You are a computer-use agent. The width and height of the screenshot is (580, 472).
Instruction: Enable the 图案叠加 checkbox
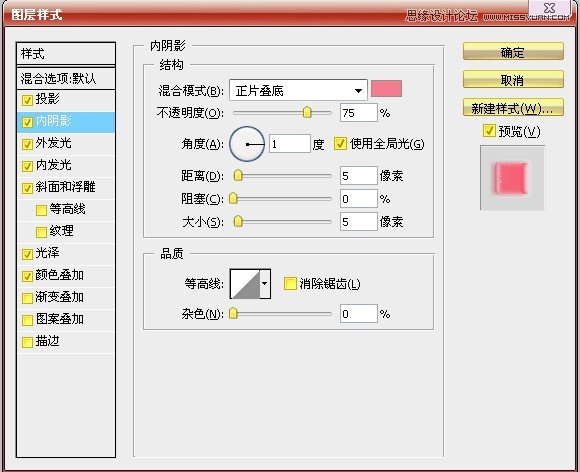click(27, 320)
